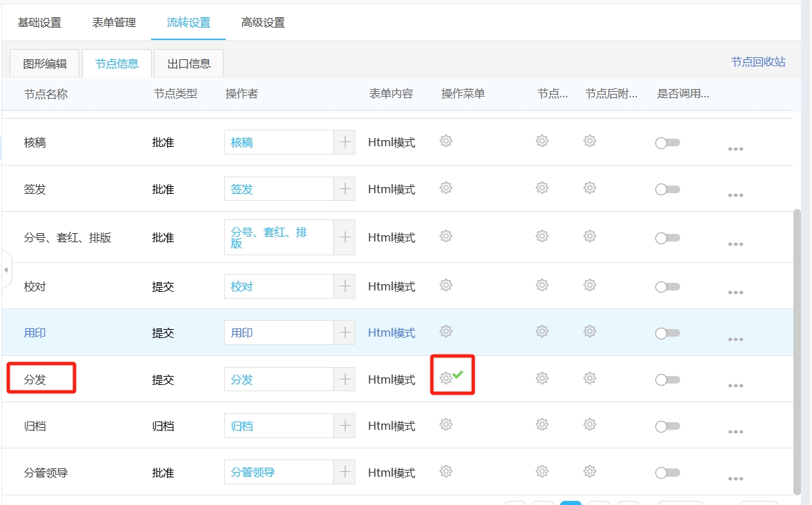Click the 用印 operator input field
Screen dimensions: 812x505
tap(279, 333)
